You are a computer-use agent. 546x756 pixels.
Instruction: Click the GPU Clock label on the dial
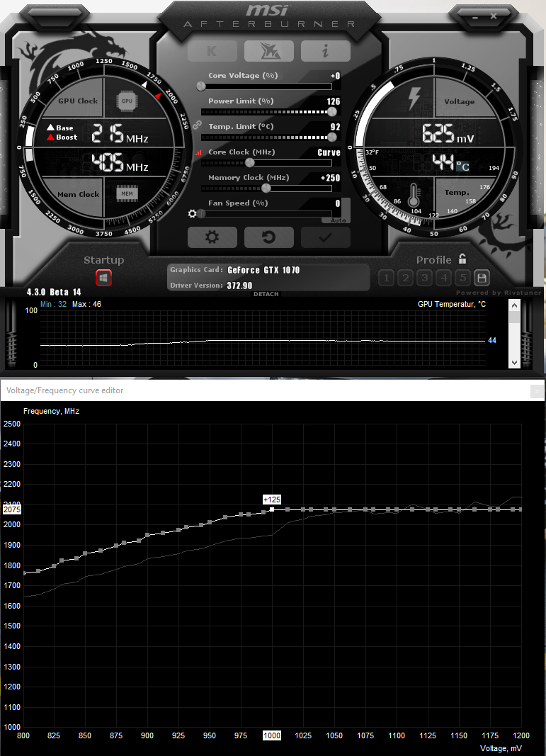(78, 101)
